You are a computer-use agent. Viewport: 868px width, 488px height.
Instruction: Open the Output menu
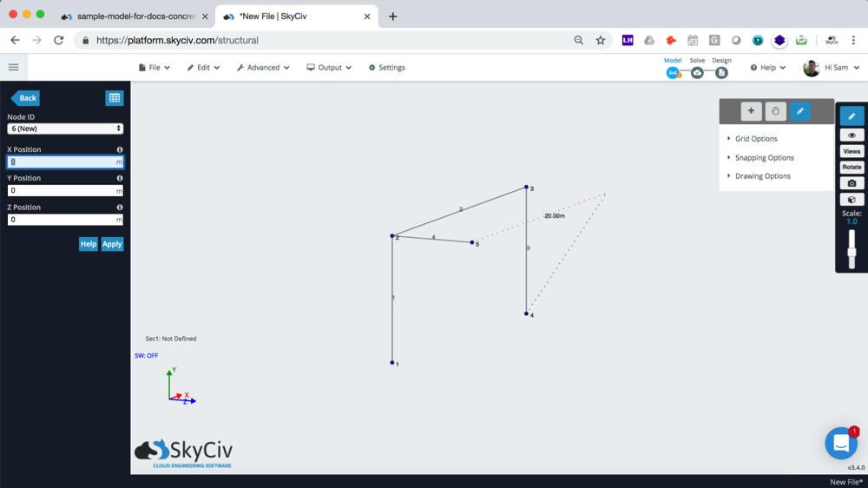pyautogui.click(x=329, y=68)
